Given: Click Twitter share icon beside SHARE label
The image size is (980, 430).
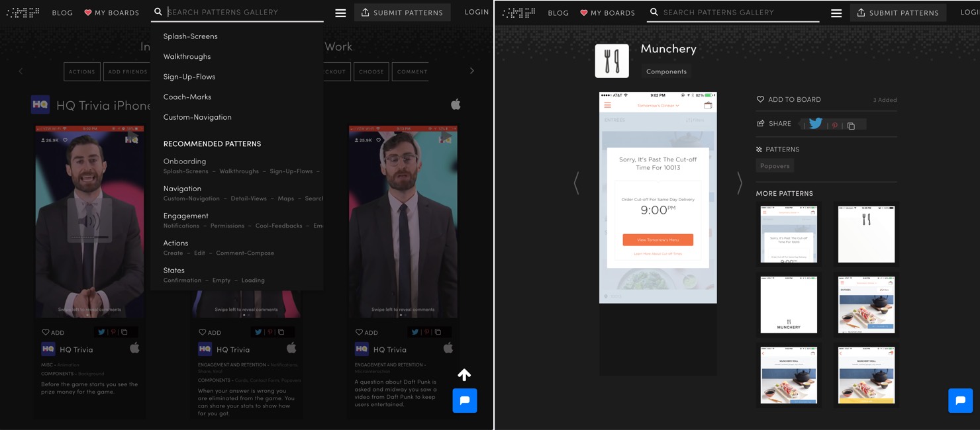Looking at the screenshot, I should 815,124.
